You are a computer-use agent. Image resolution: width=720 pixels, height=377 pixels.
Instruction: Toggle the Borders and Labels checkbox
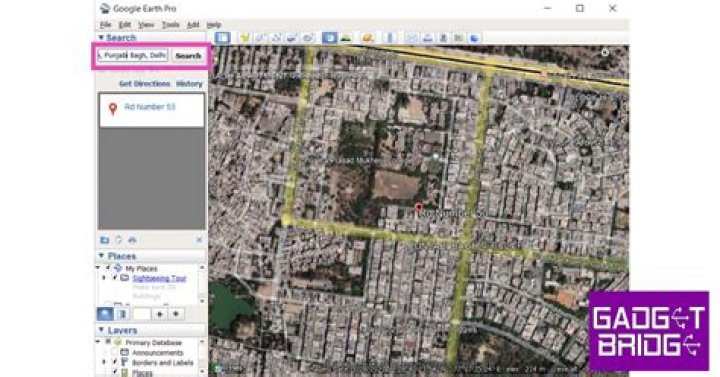tap(115, 362)
